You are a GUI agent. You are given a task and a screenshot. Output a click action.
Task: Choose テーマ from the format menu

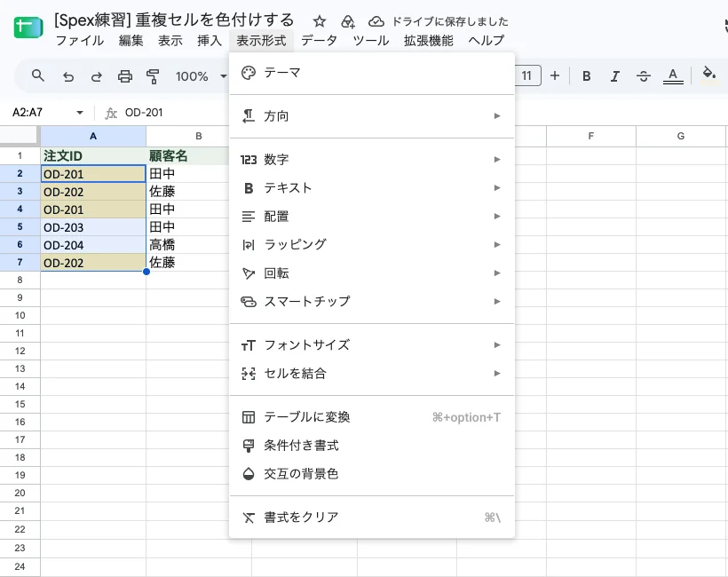372,73
